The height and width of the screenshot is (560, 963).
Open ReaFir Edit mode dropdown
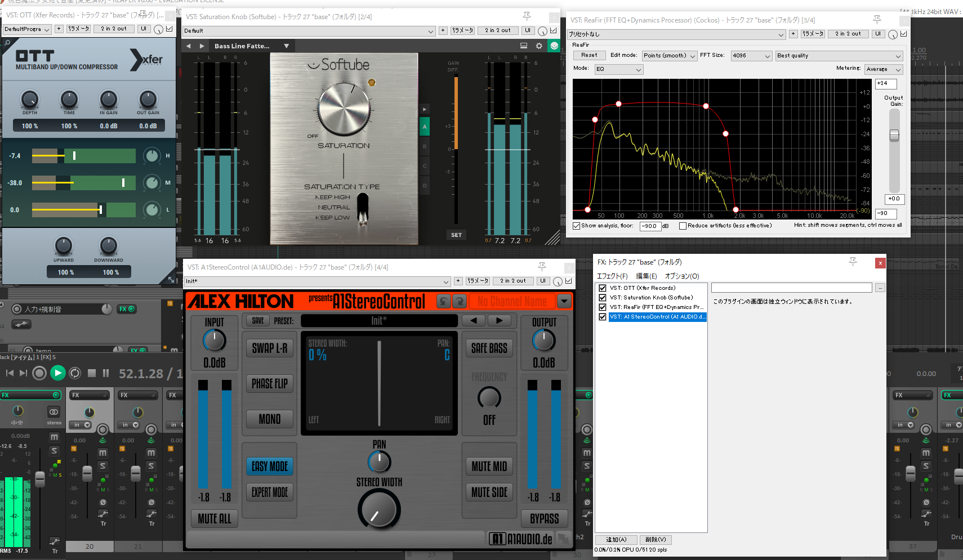tap(670, 56)
